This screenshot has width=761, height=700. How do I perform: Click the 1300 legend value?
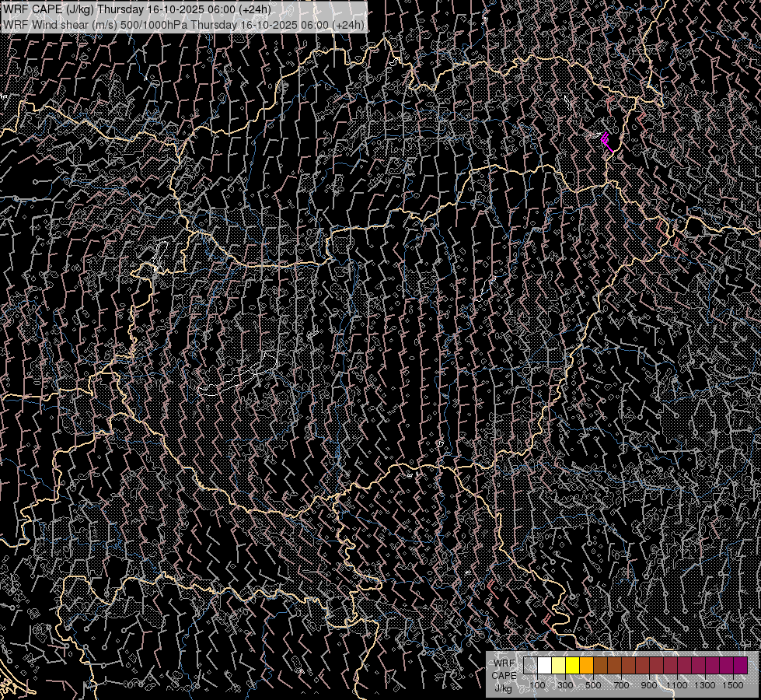click(x=705, y=685)
